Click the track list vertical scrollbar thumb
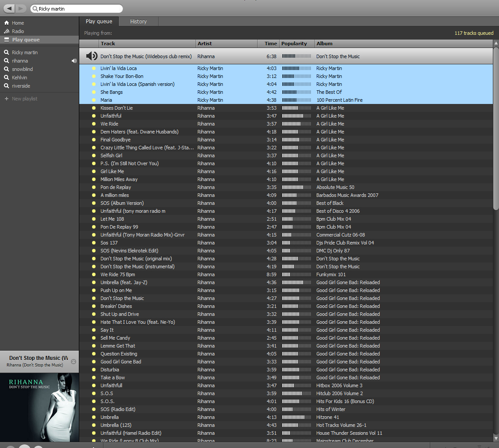The height and width of the screenshot is (448, 499). click(x=496, y=129)
